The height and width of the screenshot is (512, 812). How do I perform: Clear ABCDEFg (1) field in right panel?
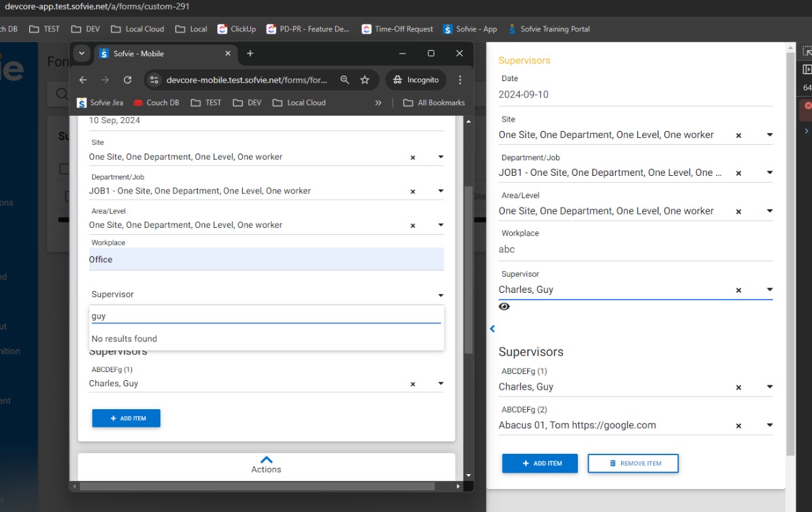point(738,388)
